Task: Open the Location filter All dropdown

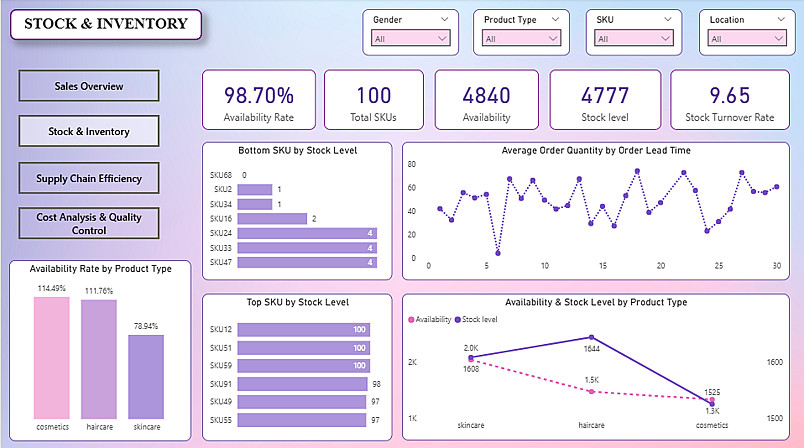Action: (747, 38)
